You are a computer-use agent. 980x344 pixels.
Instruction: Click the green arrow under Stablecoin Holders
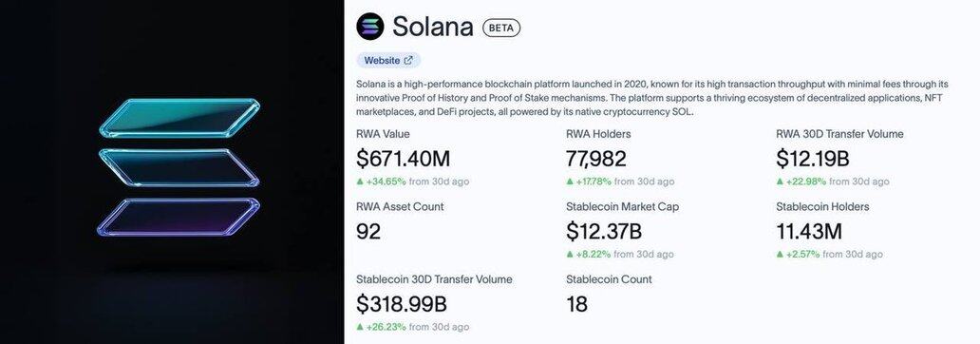[780, 255]
